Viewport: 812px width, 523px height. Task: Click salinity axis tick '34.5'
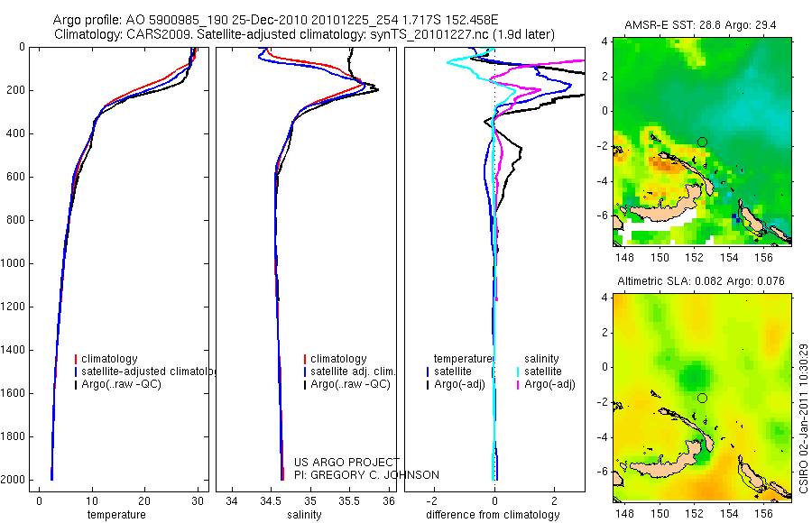[x=271, y=500]
